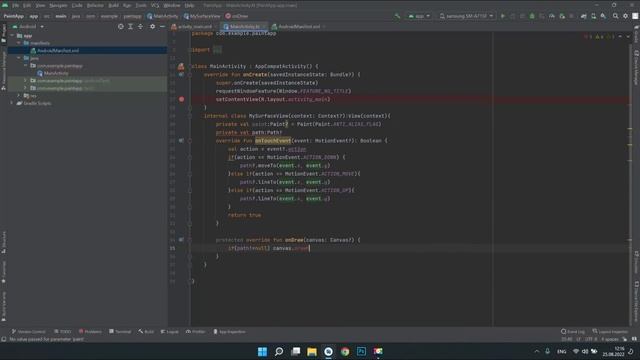
Task: Open the Attach Debugger to Android Process icon
Action: coord(562,16)
